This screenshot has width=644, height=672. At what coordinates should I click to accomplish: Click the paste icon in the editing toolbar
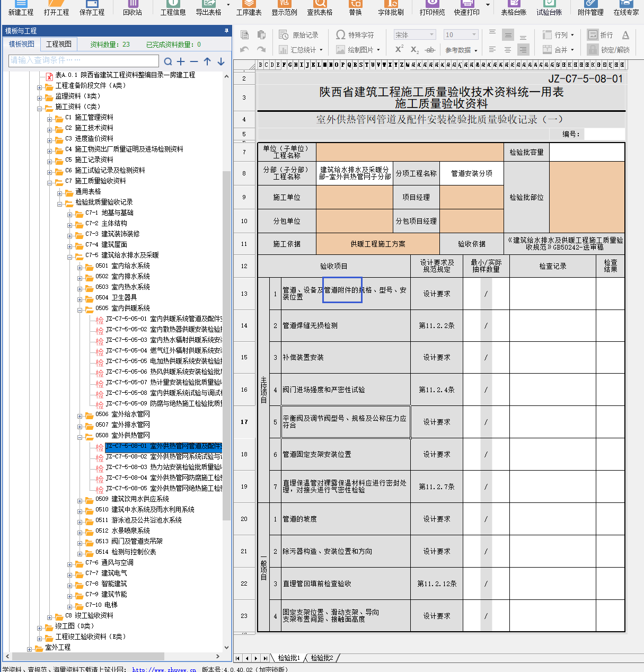click(x=261, y=35)
